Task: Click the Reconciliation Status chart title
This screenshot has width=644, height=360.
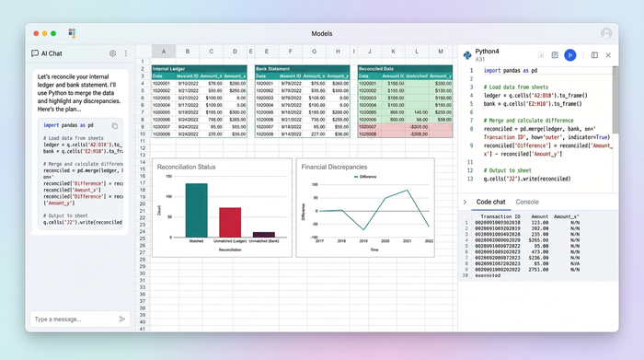Action: 186,167
